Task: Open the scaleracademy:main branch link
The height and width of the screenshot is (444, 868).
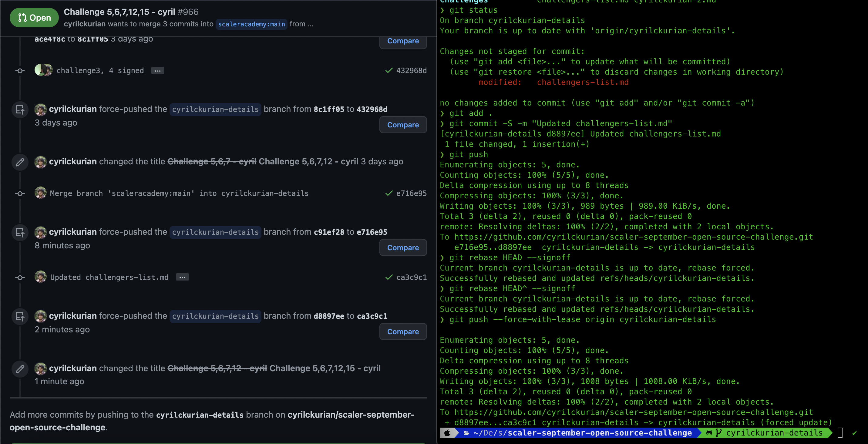Action: tap(251, 24)
